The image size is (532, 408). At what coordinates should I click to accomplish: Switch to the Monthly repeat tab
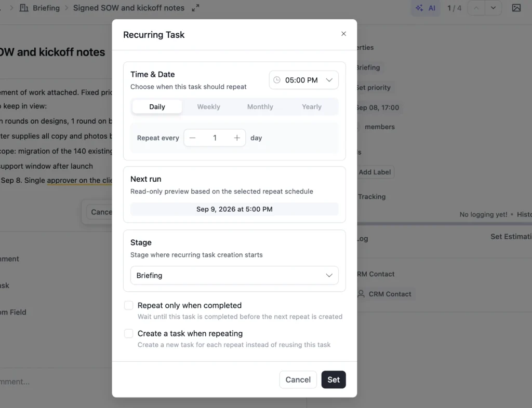click(x=260, y=107)
